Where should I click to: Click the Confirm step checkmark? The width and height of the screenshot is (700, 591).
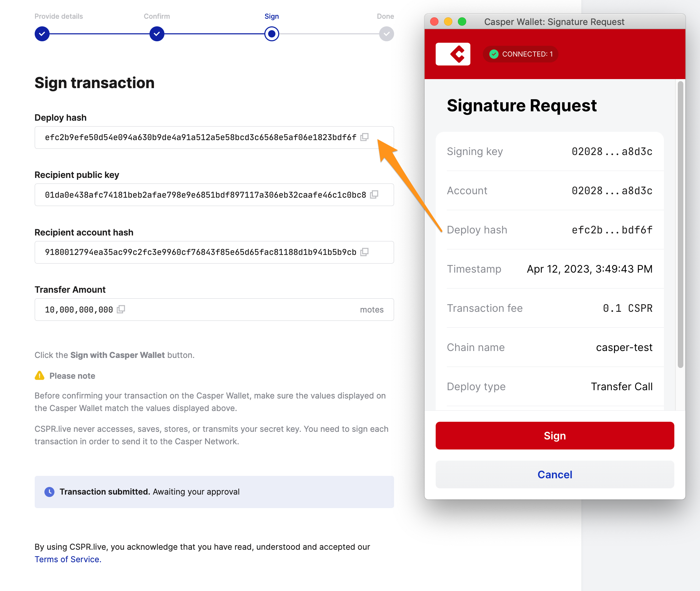coord(157,34)
